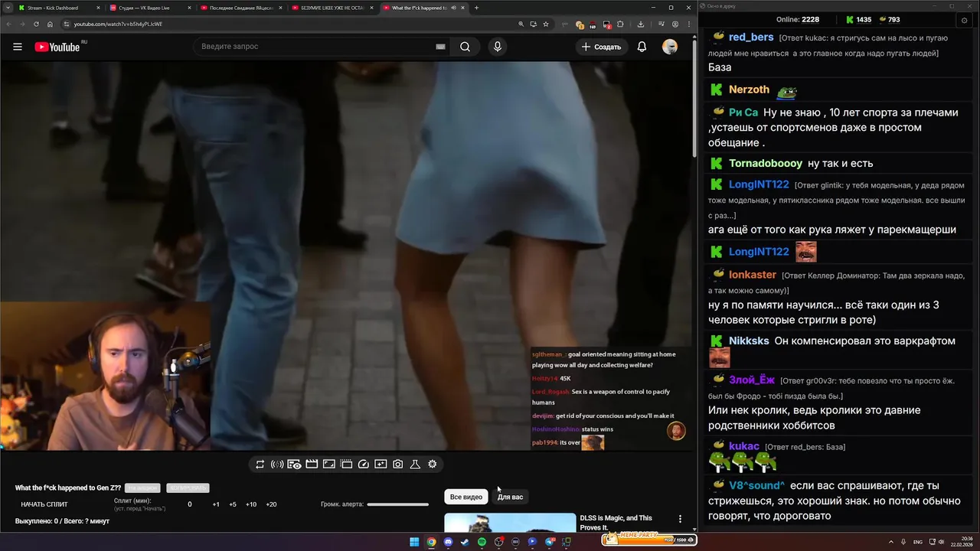Open the YouTube hamburger guide menu
The width and height of the screenshot is (980, 551).
pos(17,47)
